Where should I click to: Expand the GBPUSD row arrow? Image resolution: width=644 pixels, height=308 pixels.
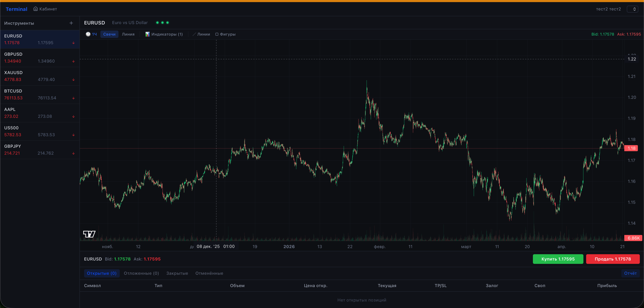(74, 61)
